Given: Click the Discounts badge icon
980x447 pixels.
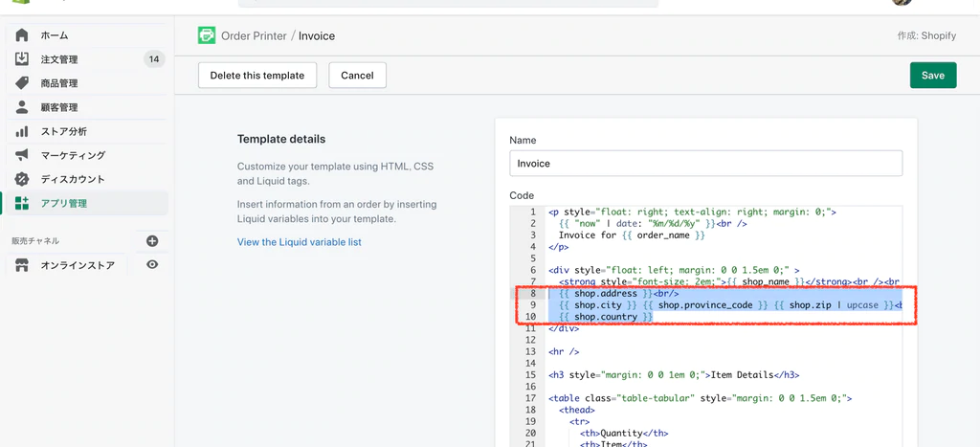Looking at the screenshot, I should click(22, 179).
